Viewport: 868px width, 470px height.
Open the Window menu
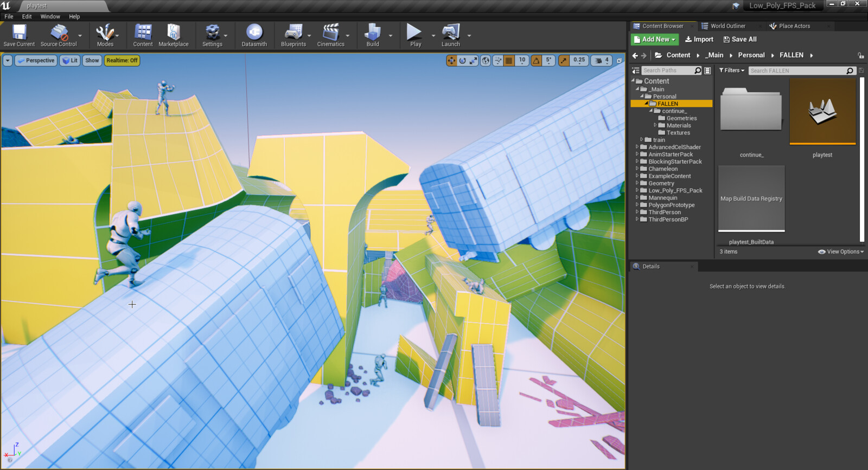(x=50, y=17)
